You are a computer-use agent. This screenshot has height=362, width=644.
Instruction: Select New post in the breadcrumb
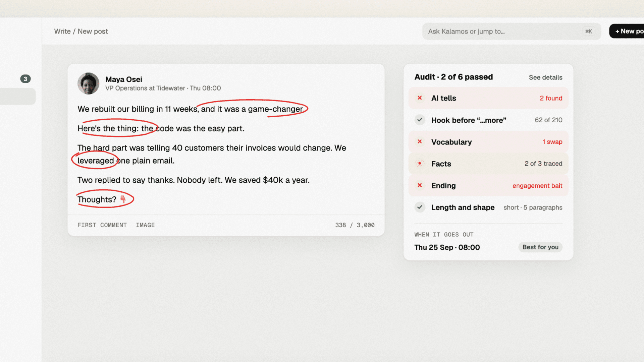(x=93, y=31)
